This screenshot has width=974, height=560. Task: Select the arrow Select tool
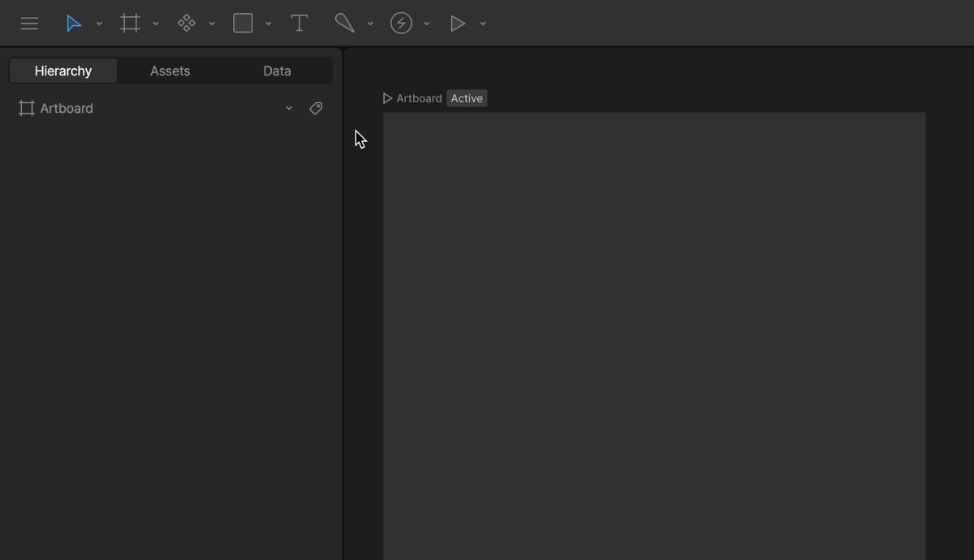click(x=74, y=24)
